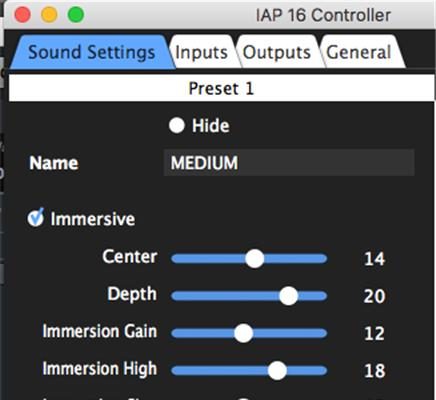Click the Immersion High slider handle
This screenshot has height=400, width=436.
[x=277, y=370]
